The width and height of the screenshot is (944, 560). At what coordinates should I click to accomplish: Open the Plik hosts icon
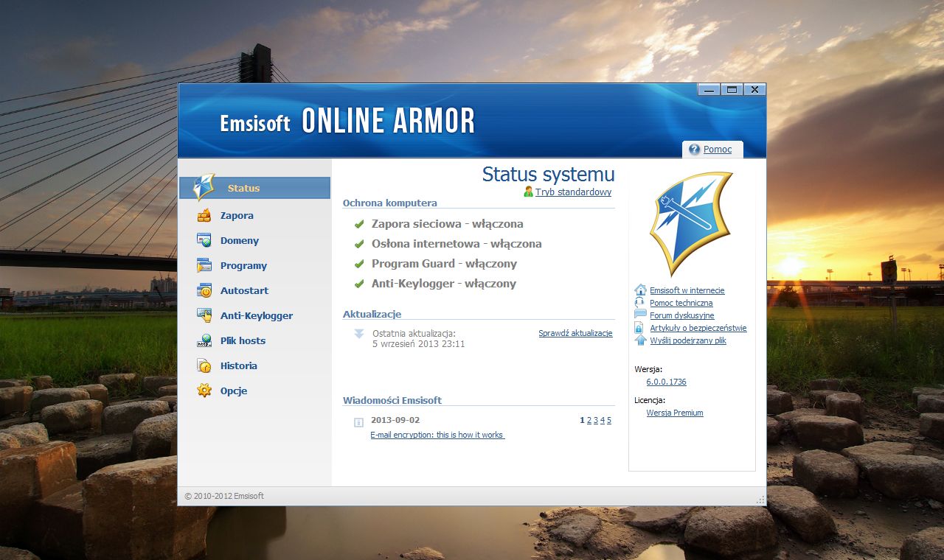pos(204,340)
